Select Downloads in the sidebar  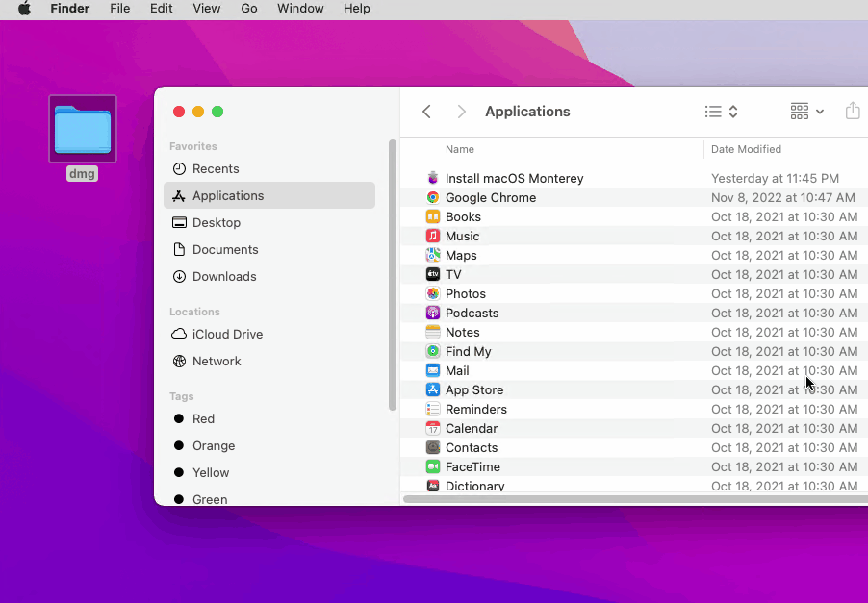pyautogui.click(x=269, y=277)
